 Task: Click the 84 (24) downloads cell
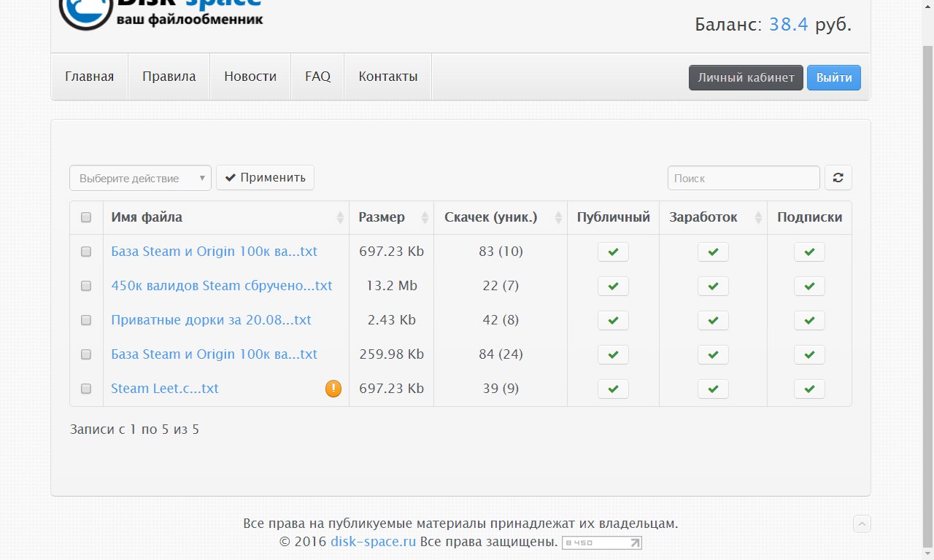[501, 354]
